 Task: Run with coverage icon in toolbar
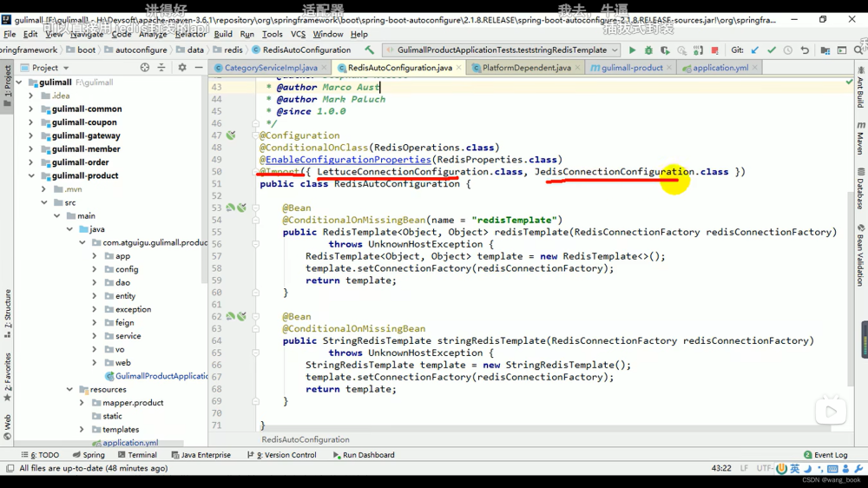665,49
